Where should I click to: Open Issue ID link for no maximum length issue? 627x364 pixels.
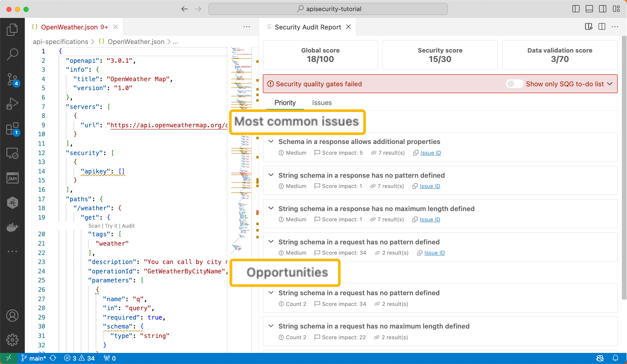tap(430, 220)
